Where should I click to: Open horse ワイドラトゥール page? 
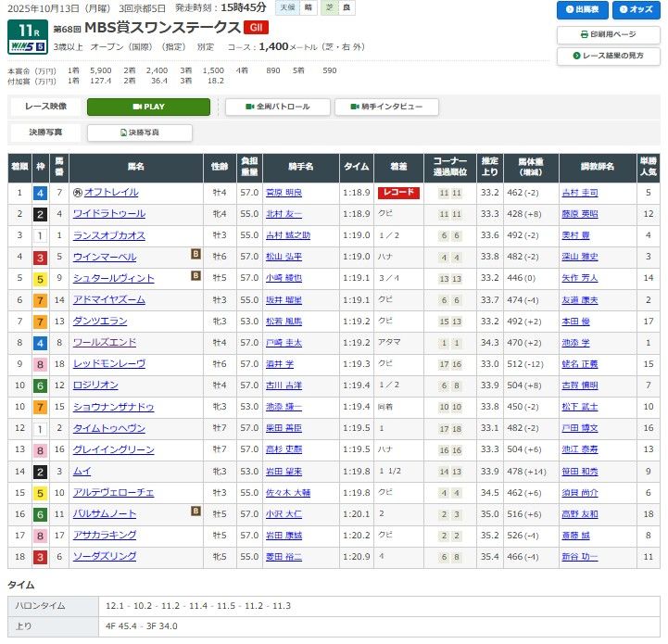(x=109, y=214)
